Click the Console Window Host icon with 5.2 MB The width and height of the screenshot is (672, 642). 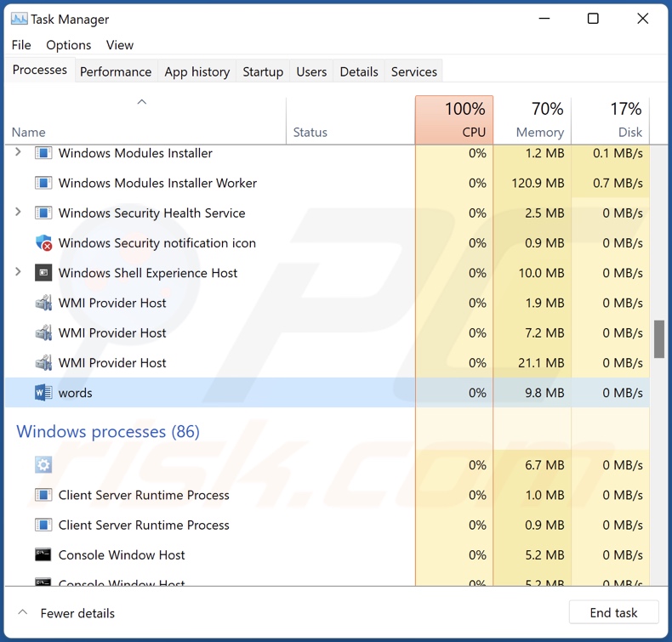click(x=43, y=554)
